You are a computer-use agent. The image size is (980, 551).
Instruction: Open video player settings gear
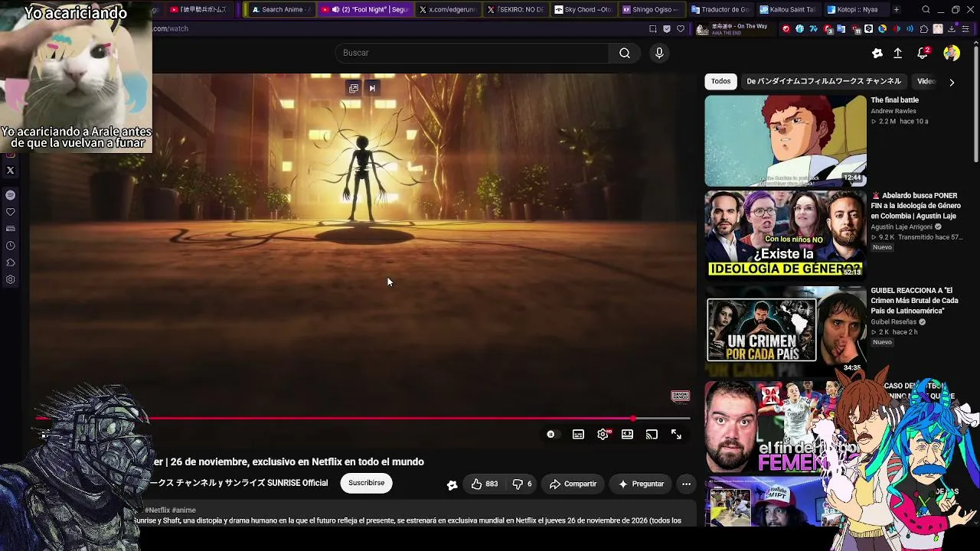[x=603, y=435]
